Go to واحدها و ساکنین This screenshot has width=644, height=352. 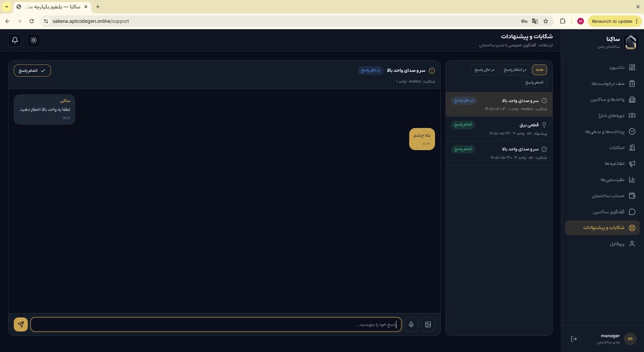point(602,99)
